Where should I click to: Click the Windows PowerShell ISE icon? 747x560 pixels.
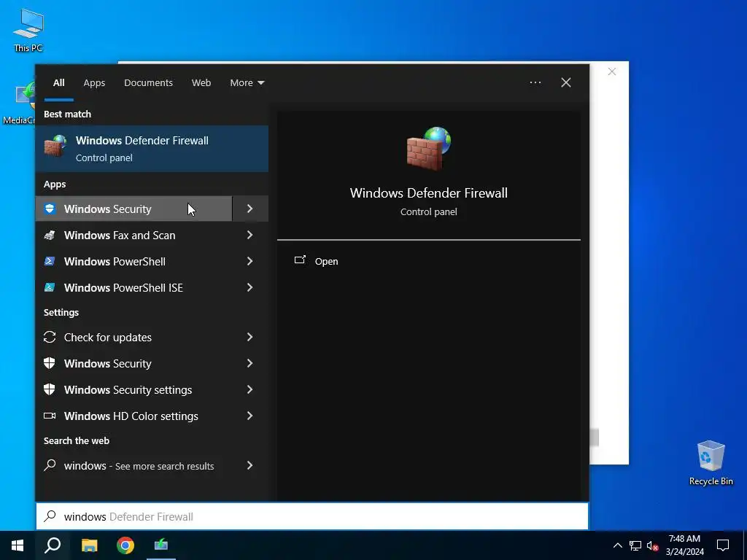point(50,287)
